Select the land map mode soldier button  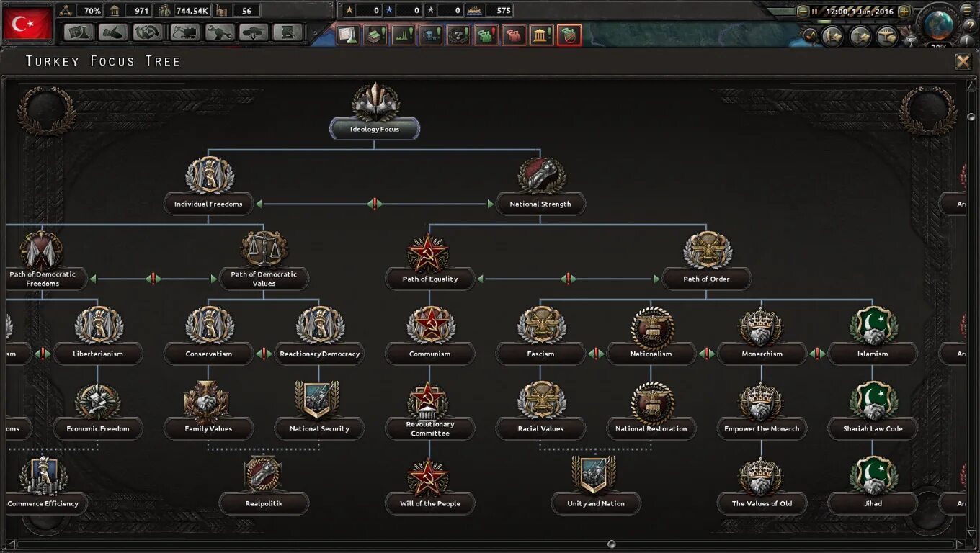(x=833, y=36)
